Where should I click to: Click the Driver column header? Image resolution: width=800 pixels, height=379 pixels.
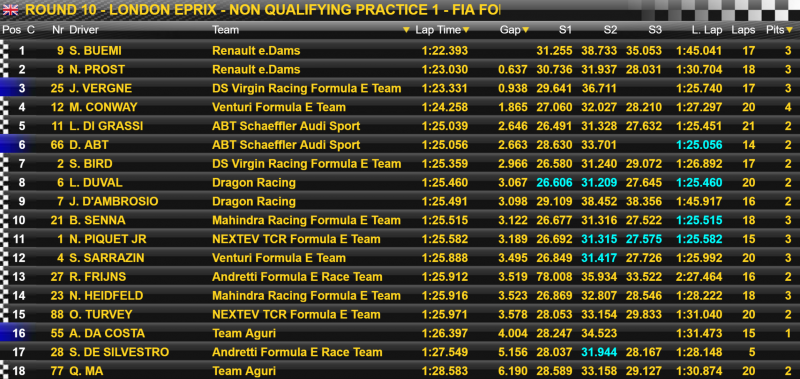[84, 30]
